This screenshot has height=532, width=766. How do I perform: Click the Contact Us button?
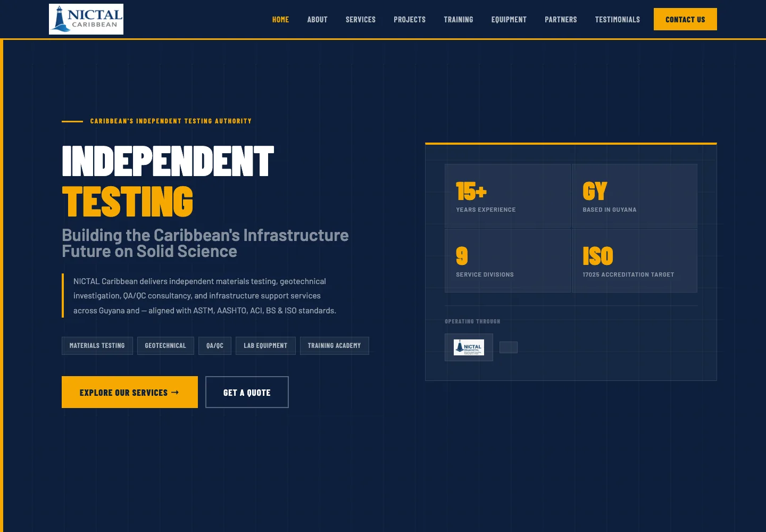(685, 19)
